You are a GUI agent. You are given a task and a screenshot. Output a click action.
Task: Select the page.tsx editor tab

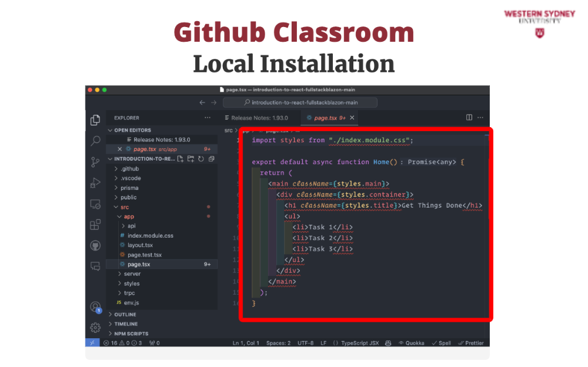(x=325, y=118)
